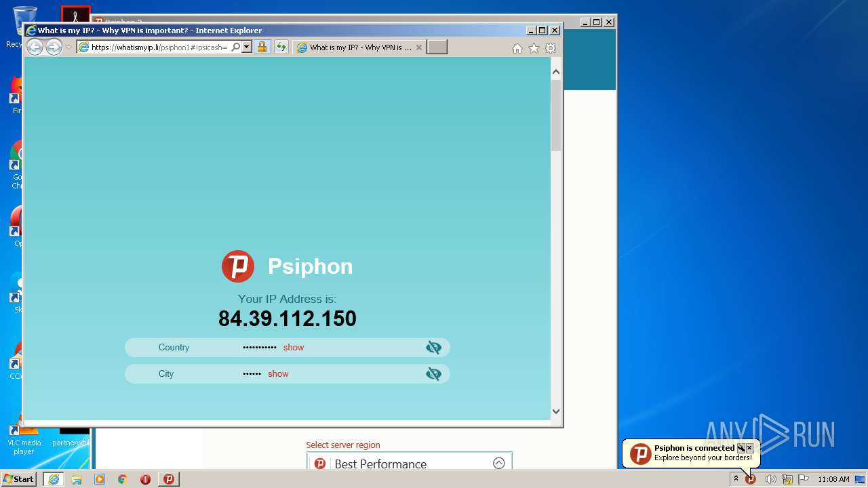Viewport: 868px width, 488px height.
Task: Open Opera taskbar icon
Action: 145,479
